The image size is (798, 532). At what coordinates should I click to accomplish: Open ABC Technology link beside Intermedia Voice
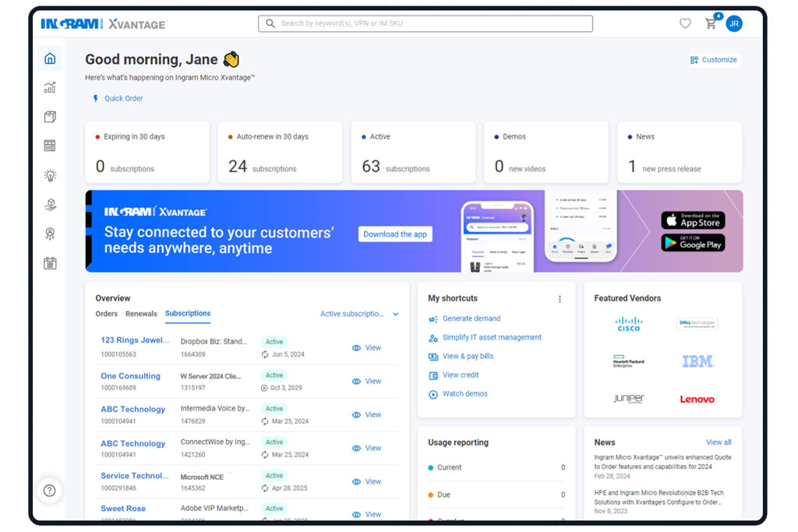pyautogui.click(x=132, y=410)
